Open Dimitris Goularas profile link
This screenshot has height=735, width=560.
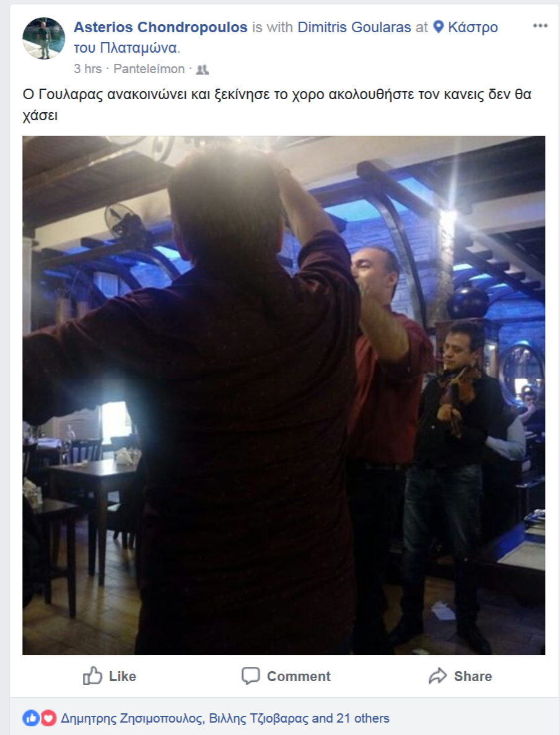pos(354,27)
